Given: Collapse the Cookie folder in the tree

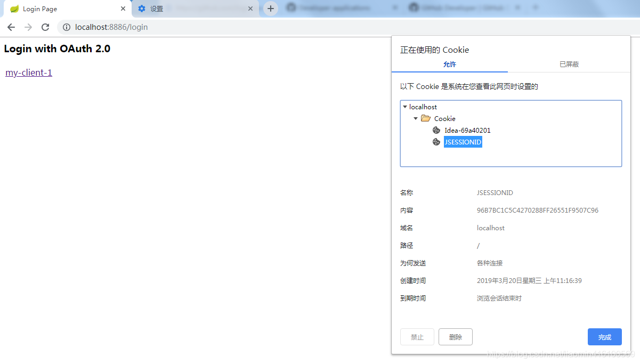Looking at the screenshot, I should (416, 118).
